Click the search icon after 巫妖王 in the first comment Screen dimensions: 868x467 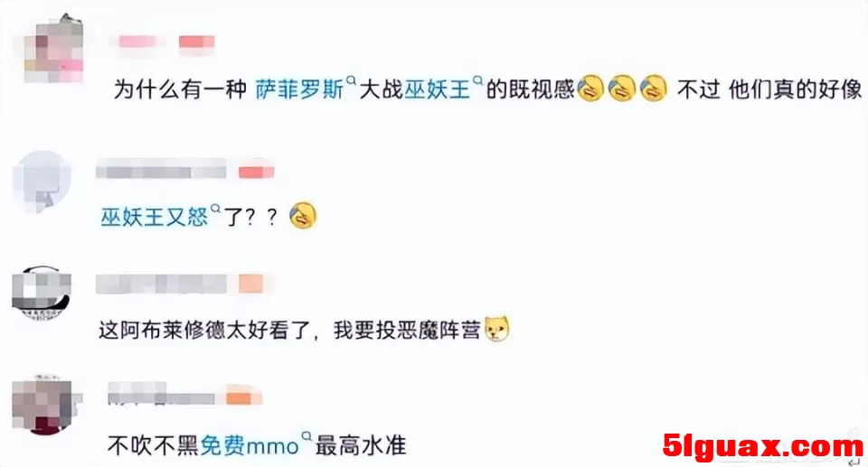(x=477, y=80)
